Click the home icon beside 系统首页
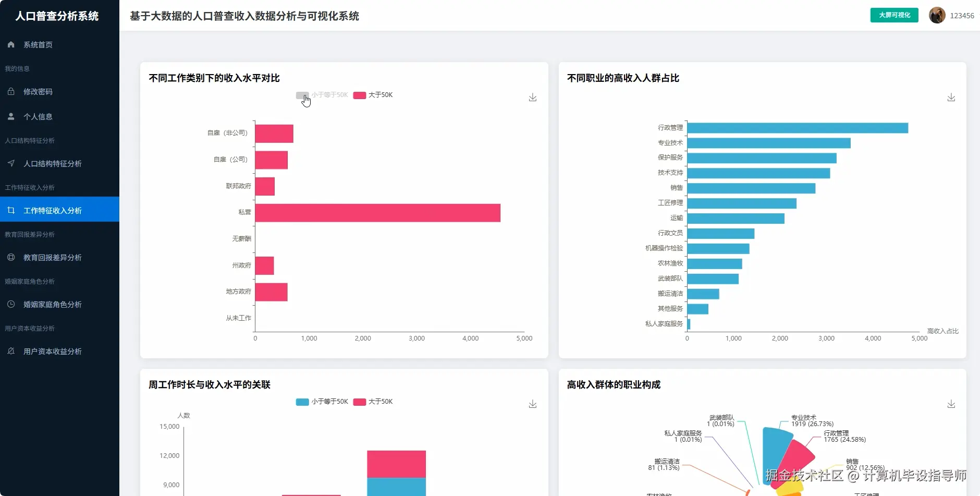Image resolution: width=980 pixels, height=496 pixels. [x=11, y=44]
